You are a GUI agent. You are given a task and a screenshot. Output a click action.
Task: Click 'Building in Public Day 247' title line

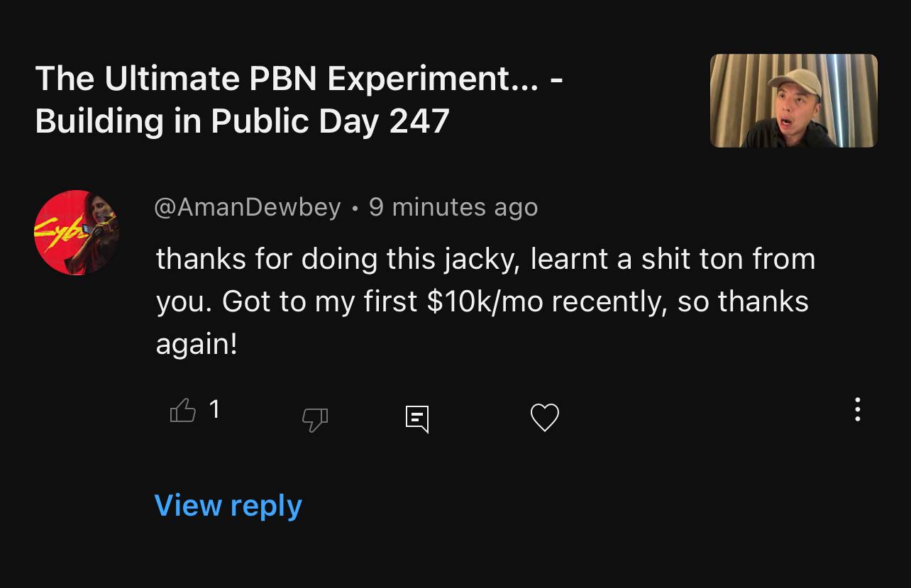(242, 121)
